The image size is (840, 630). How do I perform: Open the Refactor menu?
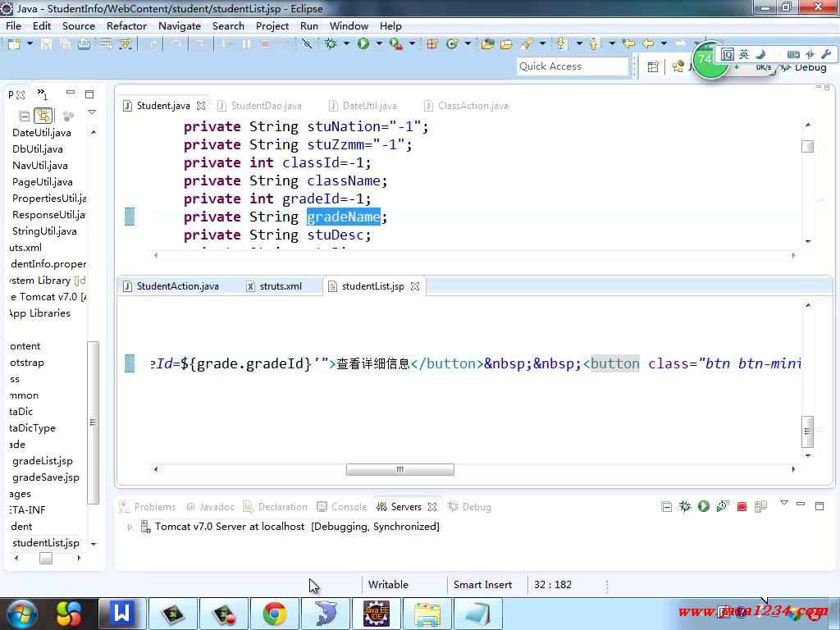click(126, 26)
